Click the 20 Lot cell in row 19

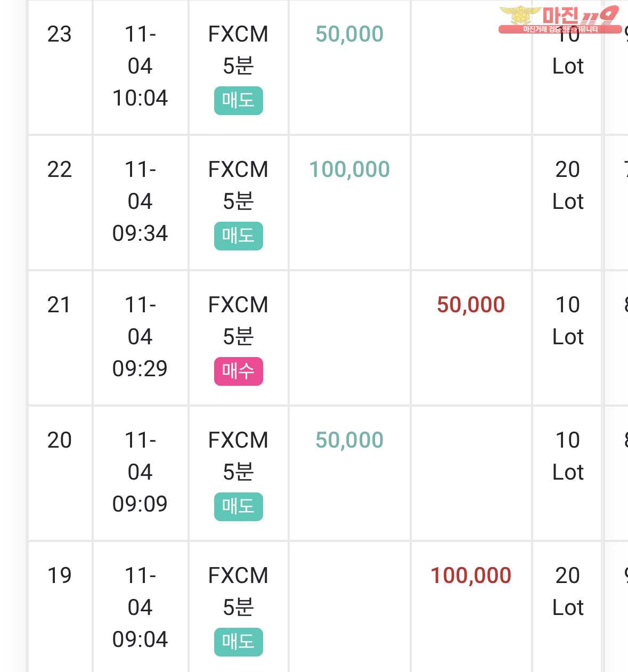568,592
